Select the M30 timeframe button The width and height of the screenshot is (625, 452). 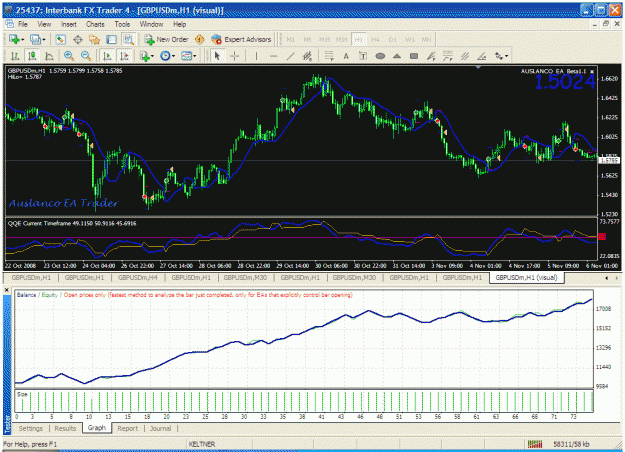coord(341,39)
